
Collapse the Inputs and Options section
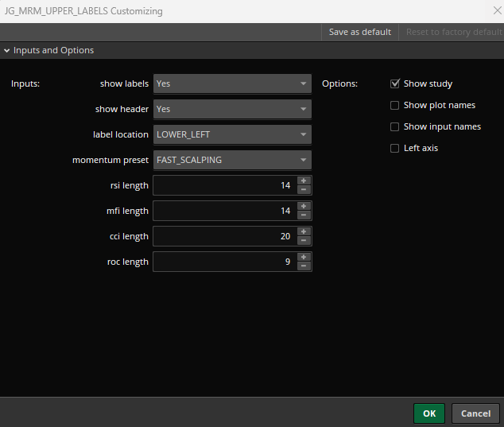point(7,51)
